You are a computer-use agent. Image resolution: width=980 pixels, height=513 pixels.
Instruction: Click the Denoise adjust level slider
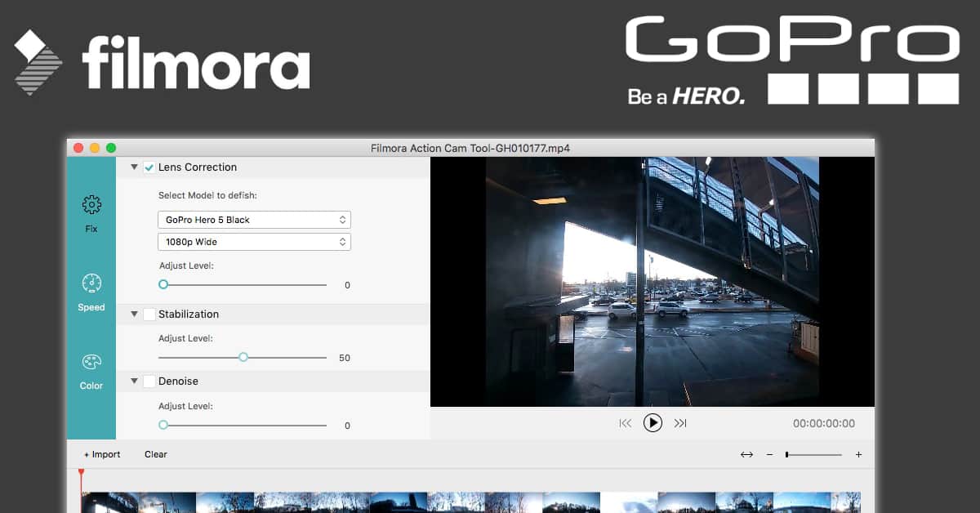(x=243, y=425)
